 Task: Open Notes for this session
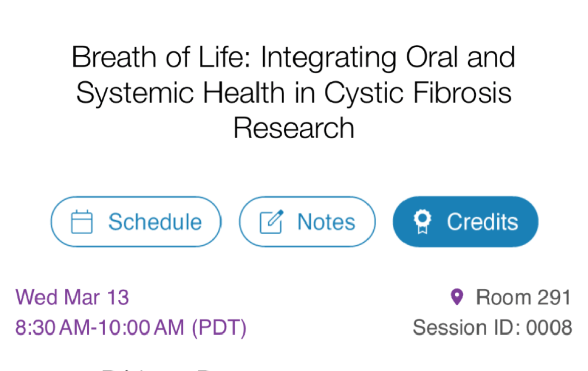point(307,221)
